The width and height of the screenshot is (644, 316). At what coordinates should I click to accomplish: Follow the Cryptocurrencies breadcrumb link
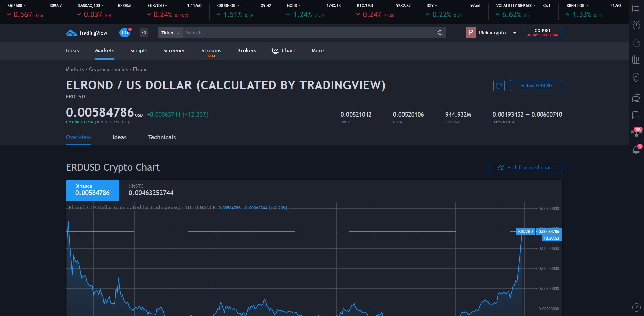[108, 69]
